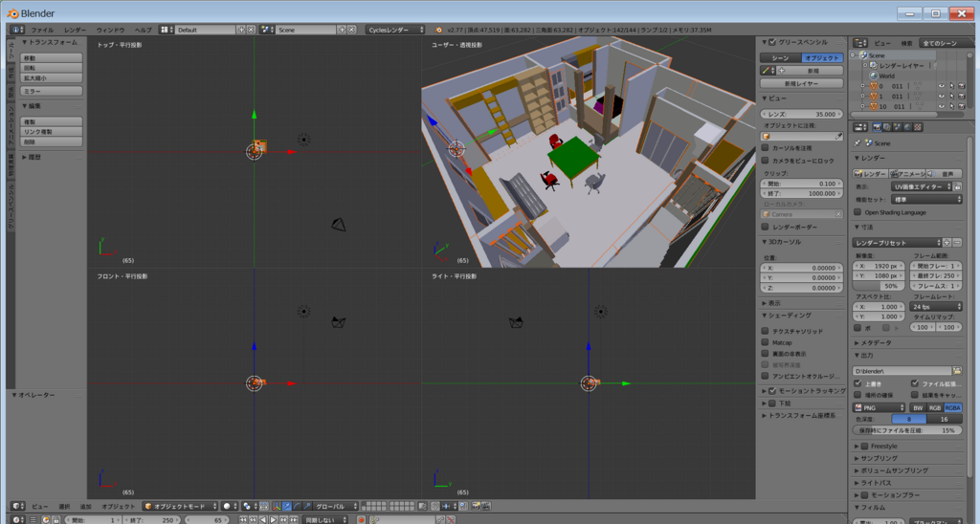Screen dimensions: 980x524
Task: Click the eyedropper in object focus field
Action: 838,136
